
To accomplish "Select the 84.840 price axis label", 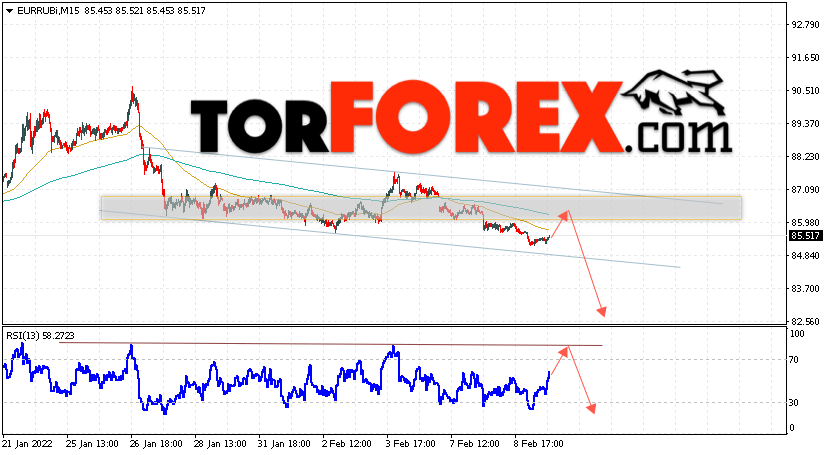I will tap(805, 256).
